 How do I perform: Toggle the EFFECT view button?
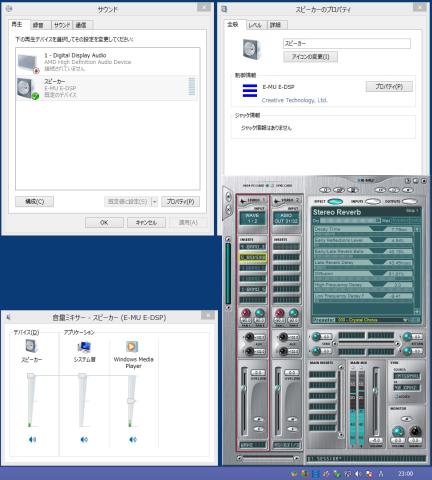335,201
